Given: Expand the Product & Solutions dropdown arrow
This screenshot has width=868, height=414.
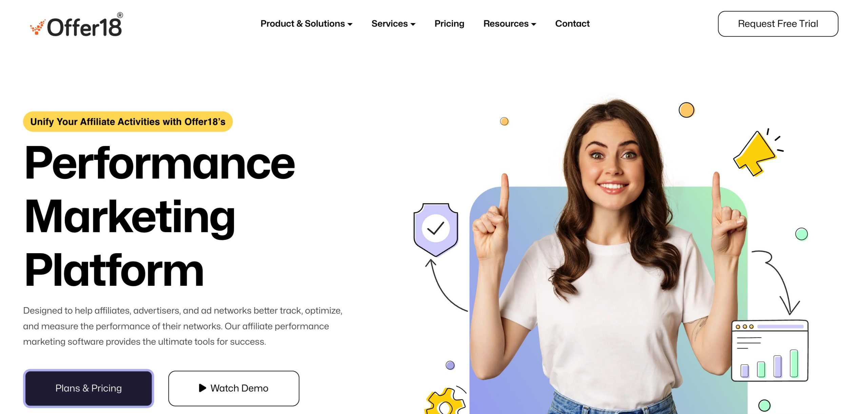Looking at the screenshot, I should tap(350, 24).
